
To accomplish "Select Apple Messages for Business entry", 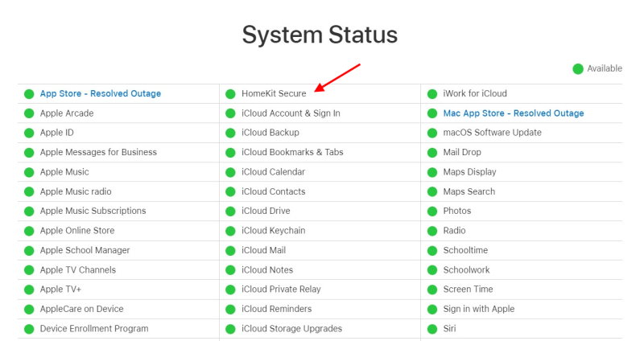I will click(98, 152).
